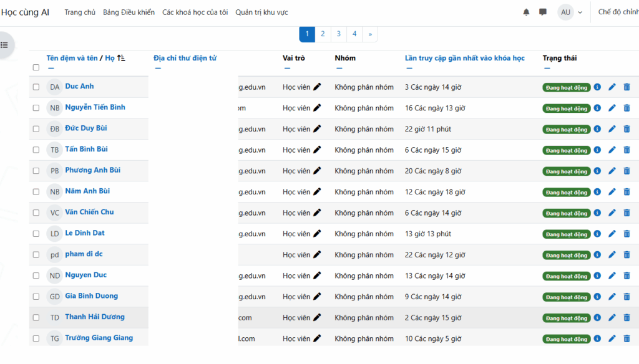
Task: Open 'Các khoá học của tôi' menu
Action: tap(195, 12)
